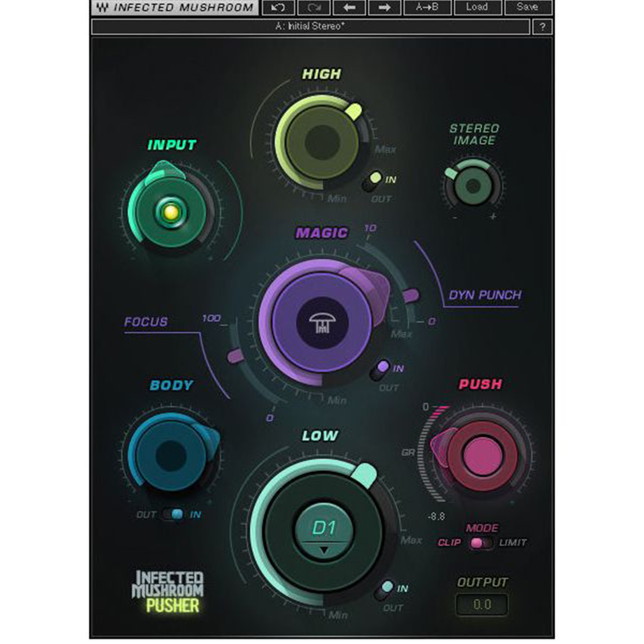Click the OUTPUT value field 0.0
Viewport: 644px width, 644px height.
[482, 604]
